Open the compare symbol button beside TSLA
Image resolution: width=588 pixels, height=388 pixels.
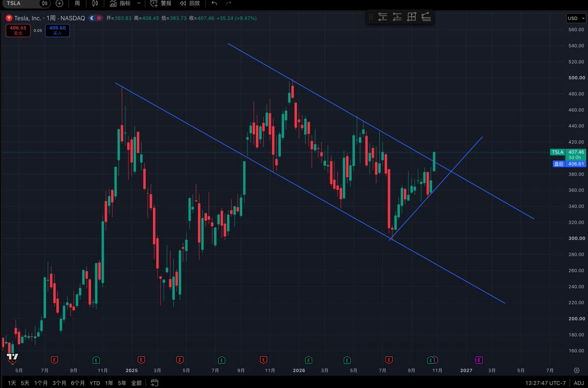coord(45,3)
